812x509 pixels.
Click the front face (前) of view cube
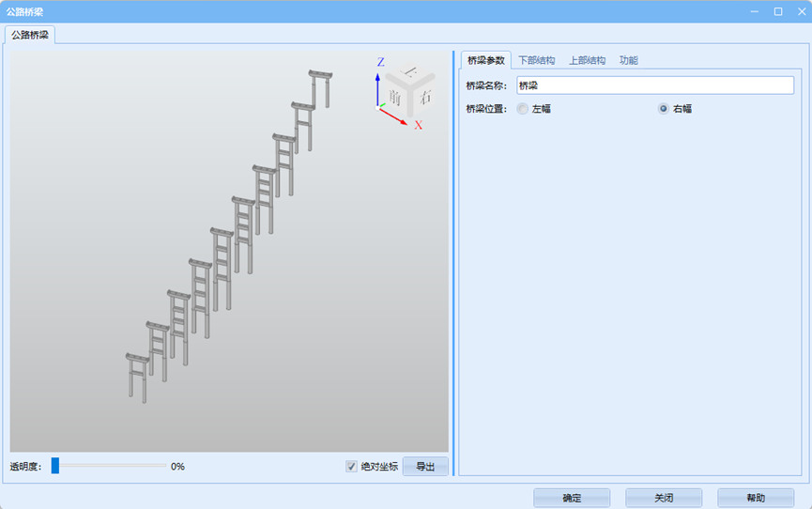[395, 97]
